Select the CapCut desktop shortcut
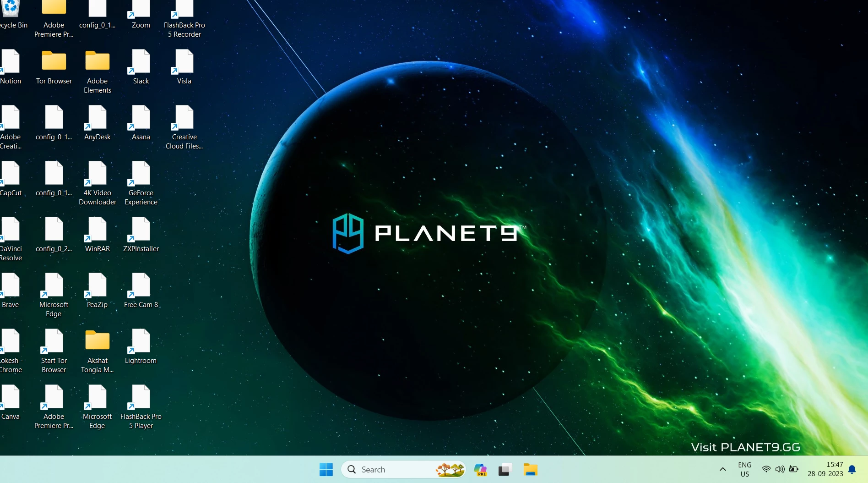The image size is (868, 483). (x=11, y=179)
